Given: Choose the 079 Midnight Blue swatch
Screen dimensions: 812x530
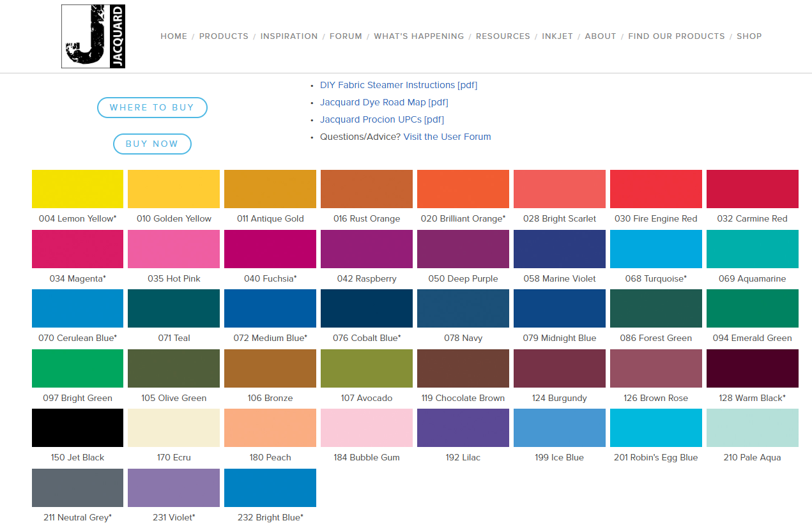Looking at the screenshot, I should point(560,308).
